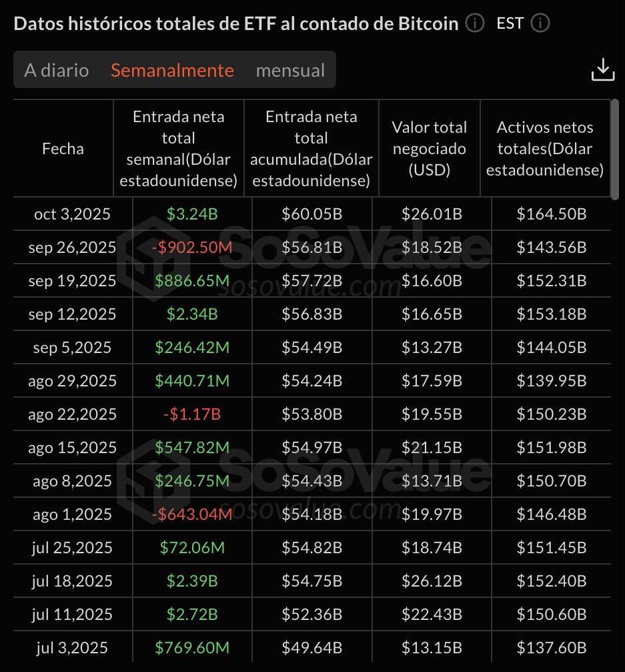This screenshot has height=672, width=625.
Task: Open the mensual tab
Action: point(290,70)
